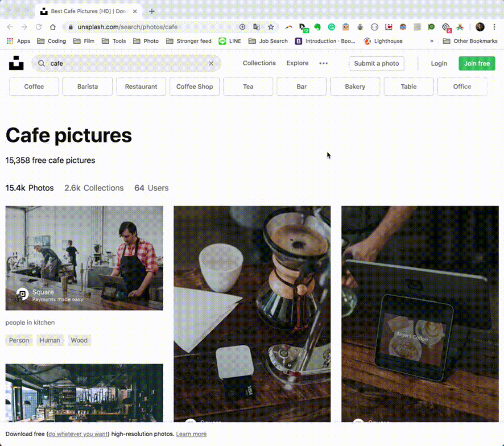
Task: Select the Coffee tag filter
Action: [x=34, y=87]
